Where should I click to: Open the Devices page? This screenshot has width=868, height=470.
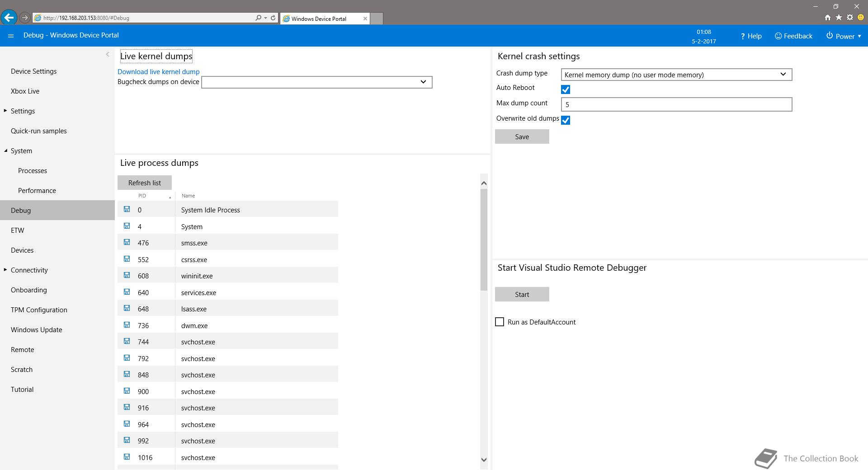click(x=22, y=250)
